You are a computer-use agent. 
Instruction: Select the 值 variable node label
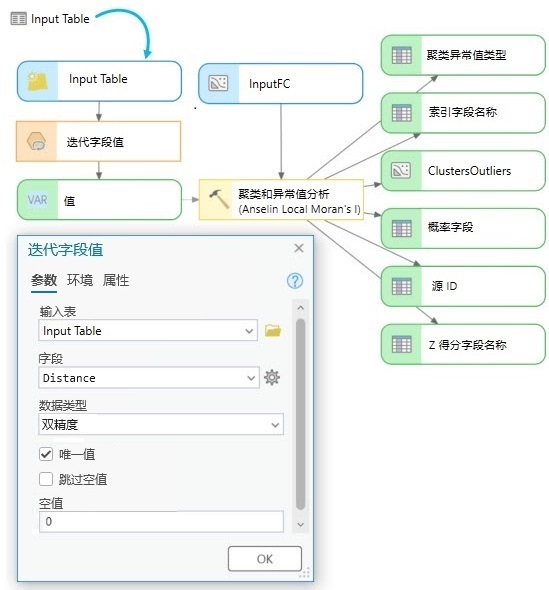70,201
